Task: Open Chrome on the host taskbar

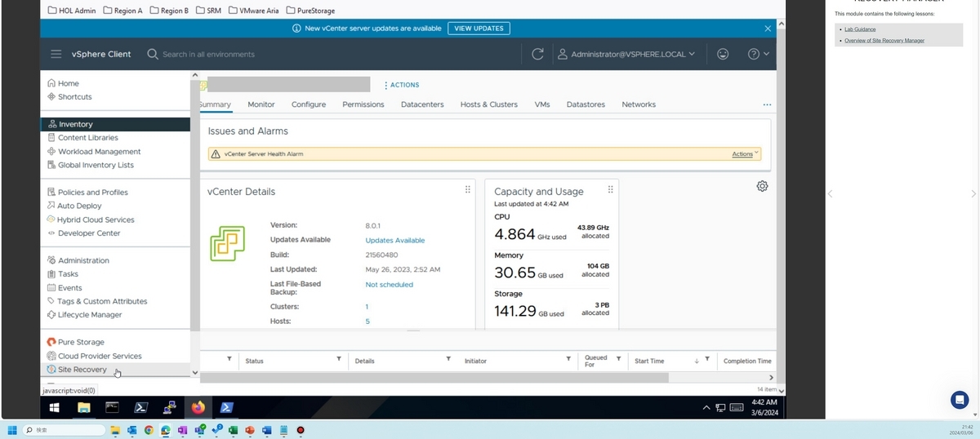Action: click(149, 430)
